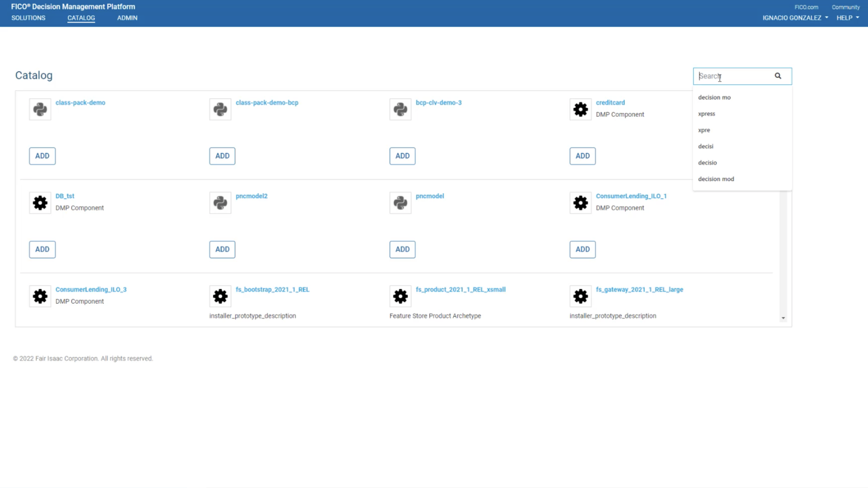Choose 'decision mod' search suggestion
Image resolution: width=868 pixels, height=488 pixels.
click(742, 179)
